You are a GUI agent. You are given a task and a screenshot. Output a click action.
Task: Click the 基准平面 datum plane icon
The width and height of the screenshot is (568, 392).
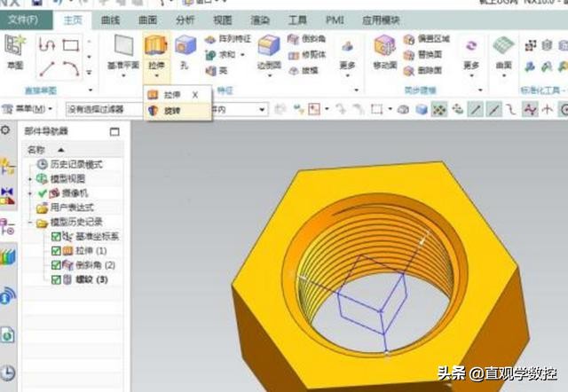pyautogui.click(x=123, y=46)
